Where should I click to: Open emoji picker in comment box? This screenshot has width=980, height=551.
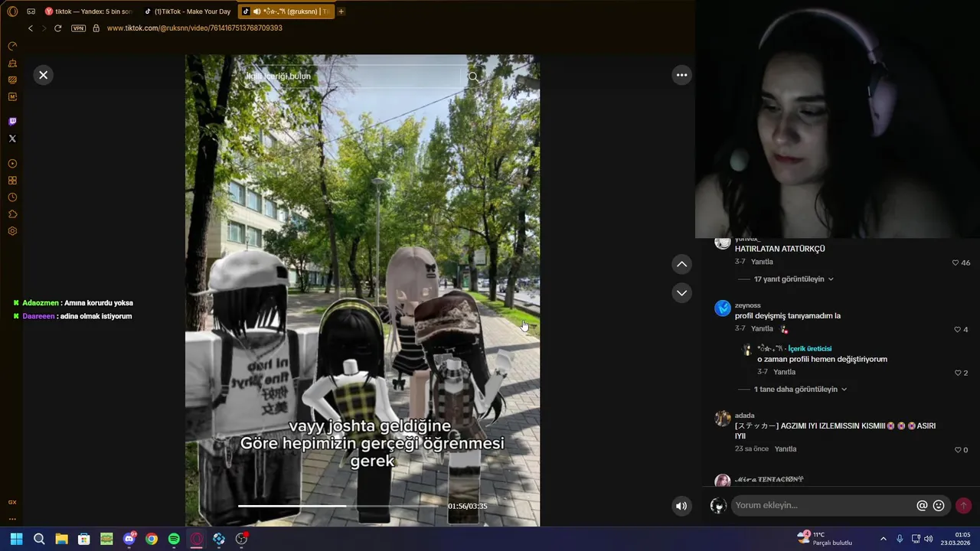point(939,506)
